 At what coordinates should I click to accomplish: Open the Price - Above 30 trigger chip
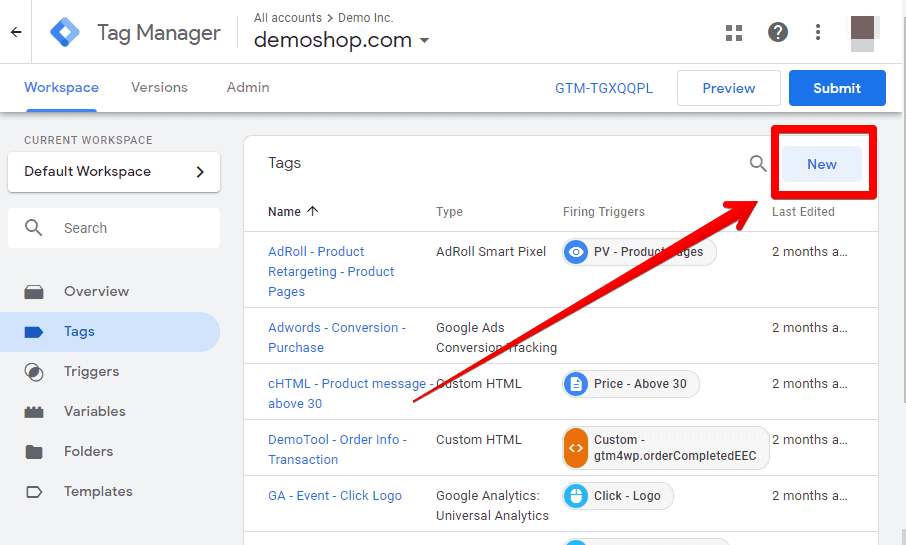[x=631, y=384]
